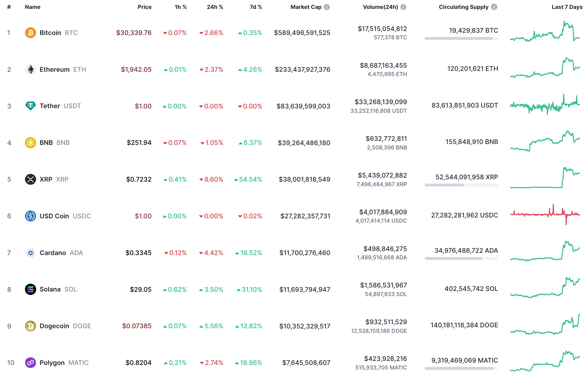
Task: Click the Tether logo icon
Action: (x=31, y=106)
